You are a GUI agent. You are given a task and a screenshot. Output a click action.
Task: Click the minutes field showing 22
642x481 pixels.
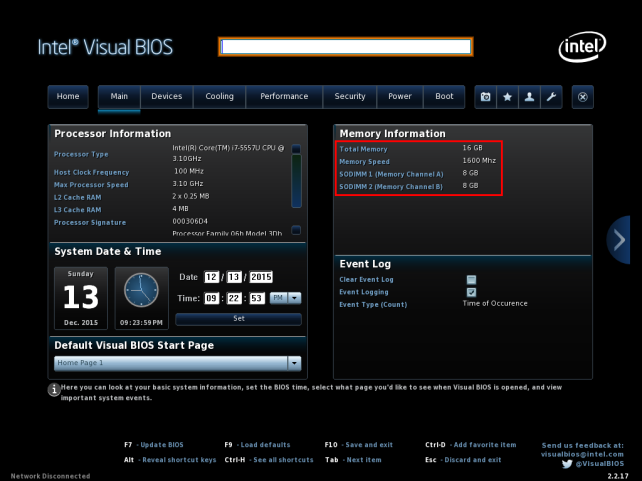coord(234,298)
